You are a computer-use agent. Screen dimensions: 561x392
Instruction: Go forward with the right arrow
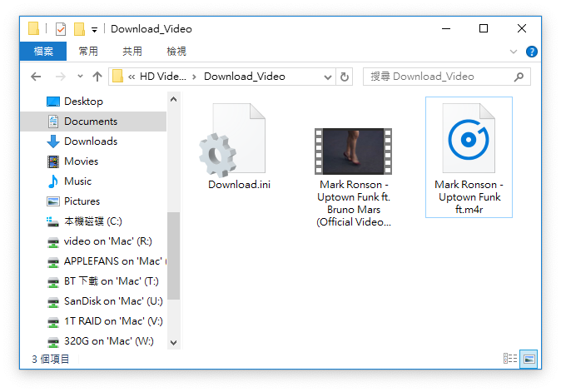61,77
